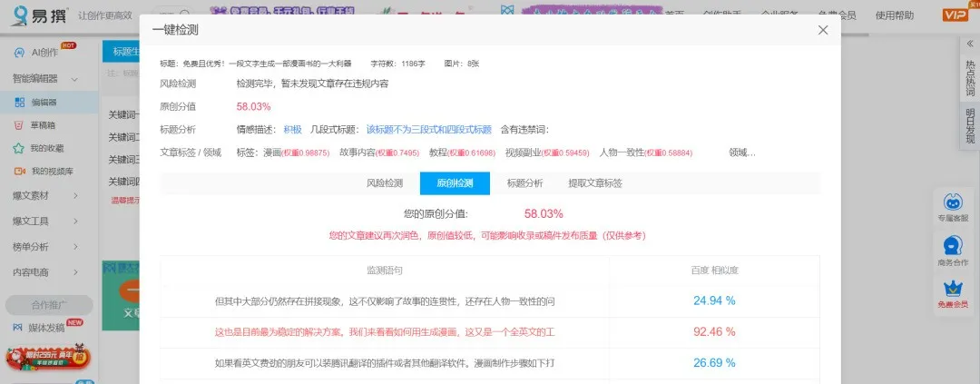
Task: Collapse right panel with double-chevron
Action: [970, 44]
